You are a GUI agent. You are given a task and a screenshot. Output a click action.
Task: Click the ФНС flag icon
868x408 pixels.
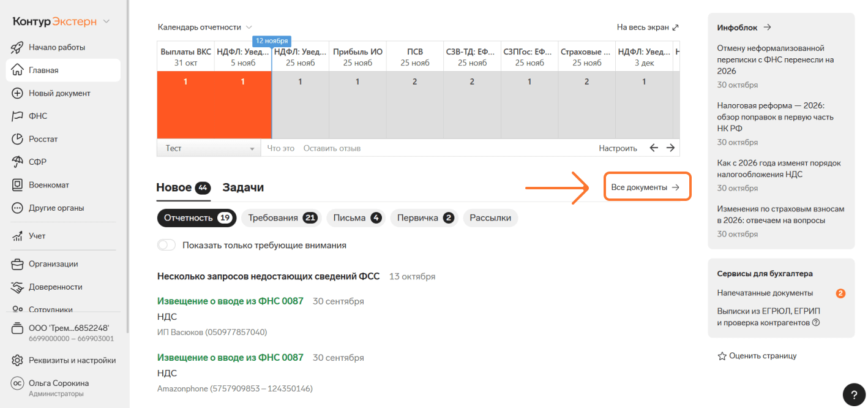(x=18, y=116)
